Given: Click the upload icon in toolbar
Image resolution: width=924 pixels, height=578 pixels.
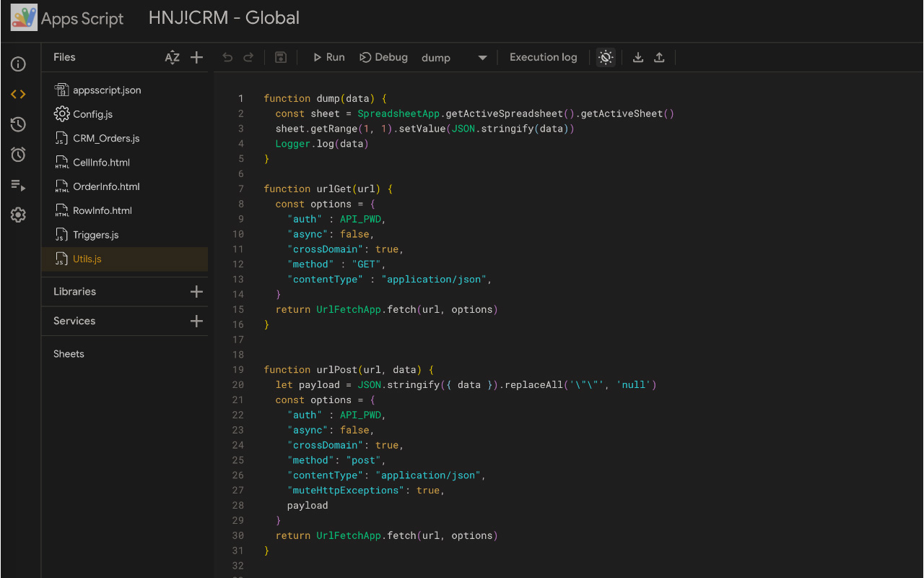Looking at the screenshot, I should tap(659, 58).
